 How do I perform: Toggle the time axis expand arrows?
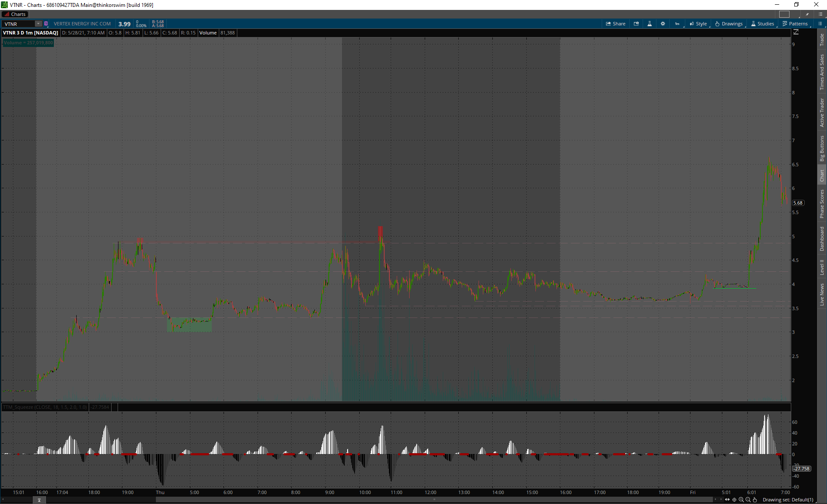tap(728, 500)
